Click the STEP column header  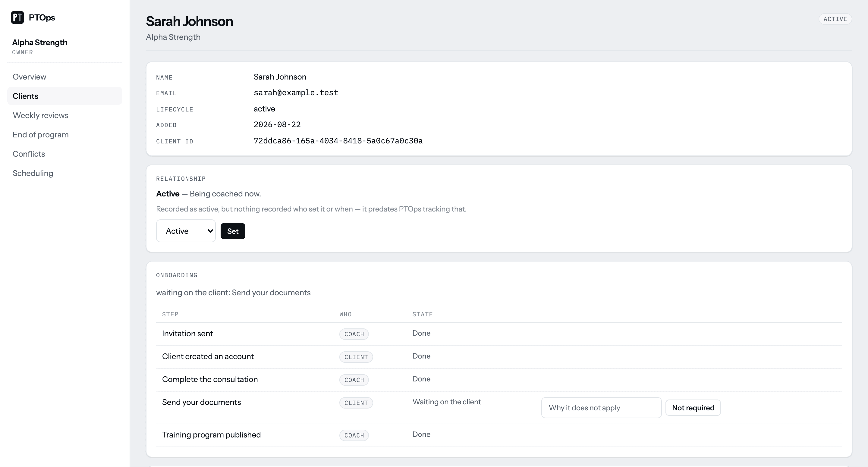(x=170, y=314)
